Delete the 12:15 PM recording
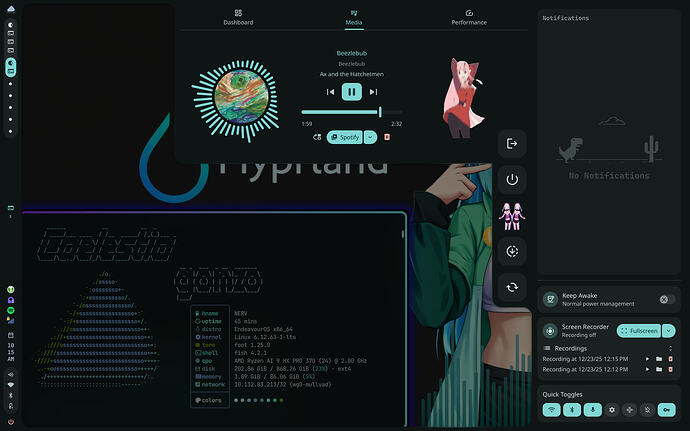Viewport: 690px width, 431px height. click(x=671, y=358)
